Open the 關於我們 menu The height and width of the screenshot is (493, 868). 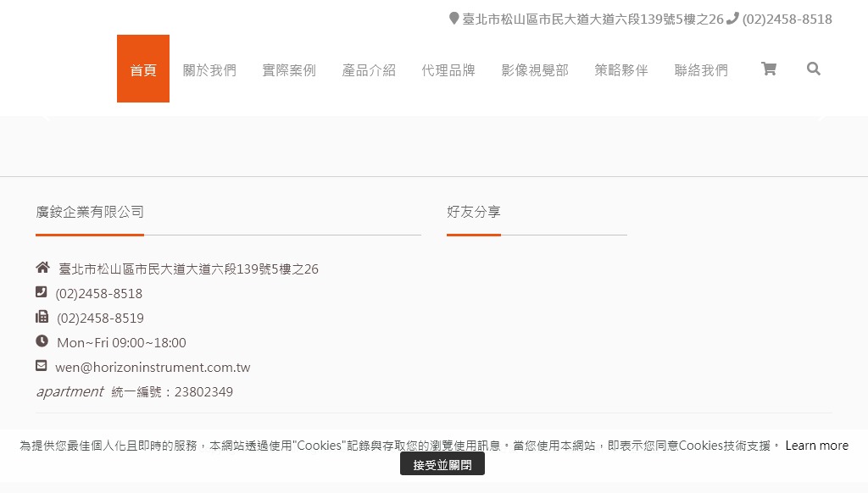pos(209,70)
